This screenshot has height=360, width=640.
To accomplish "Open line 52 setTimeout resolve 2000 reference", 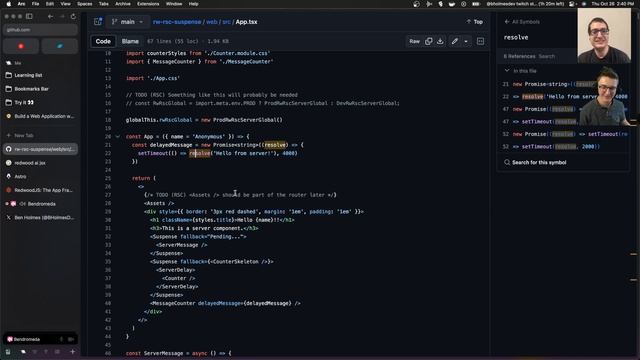I will [563, 147].
